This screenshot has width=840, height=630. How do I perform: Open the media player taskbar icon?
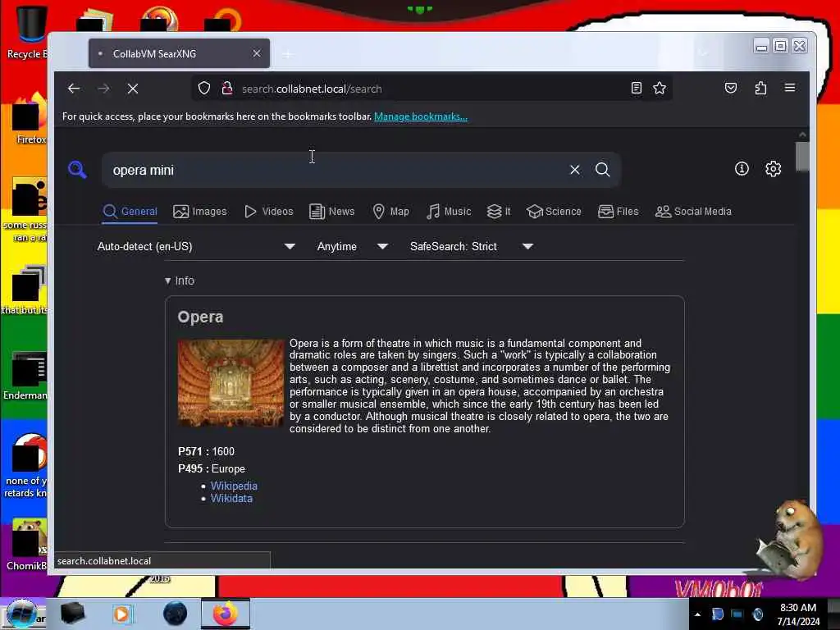click(121, 614)
